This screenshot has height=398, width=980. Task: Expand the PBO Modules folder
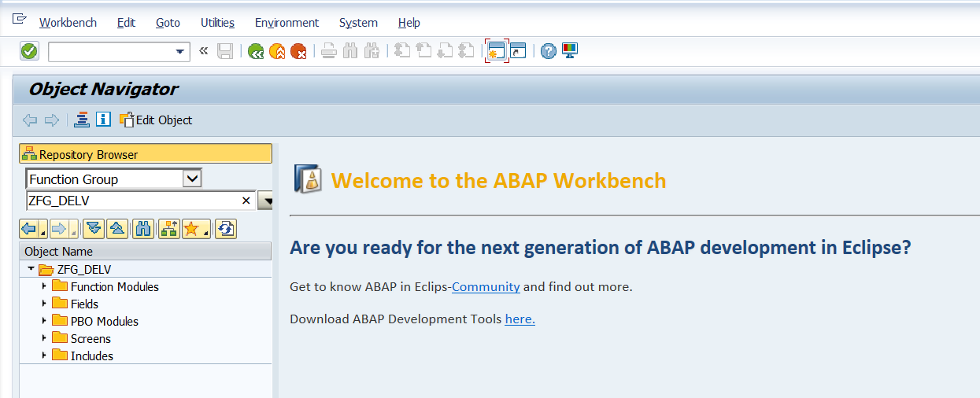pos(45,321)
